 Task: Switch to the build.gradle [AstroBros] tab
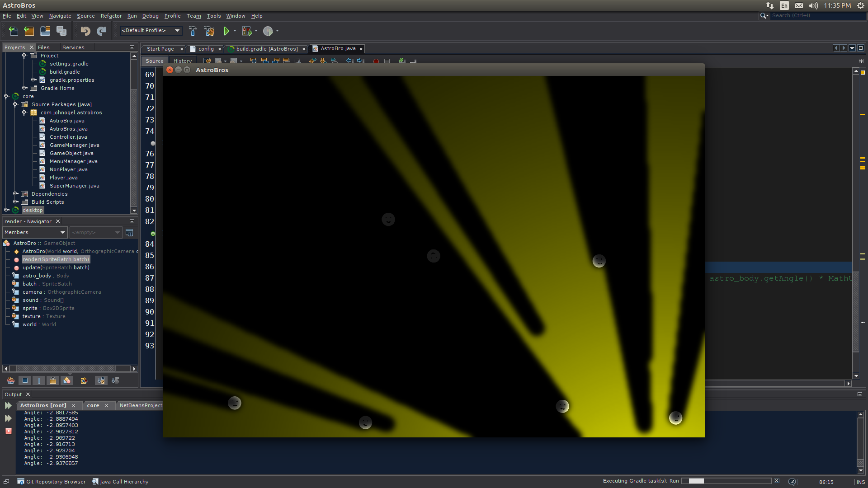coord(267,49)
